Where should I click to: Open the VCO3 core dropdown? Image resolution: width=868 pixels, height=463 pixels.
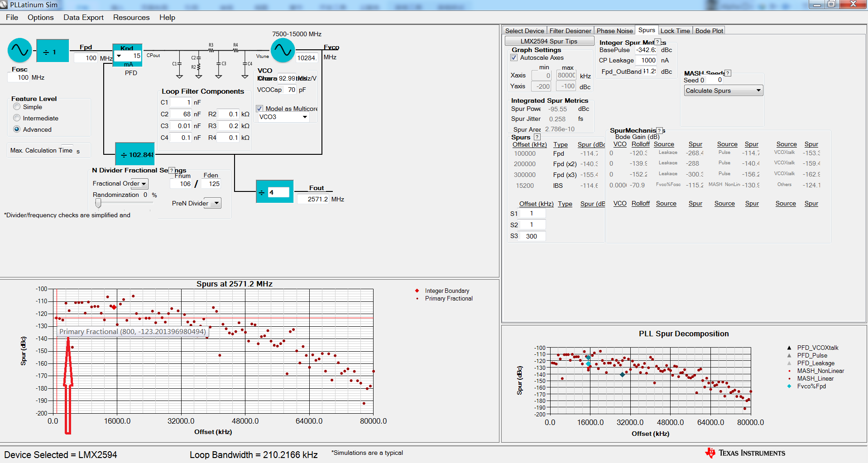pyautogui.click(x=305, y=117)
